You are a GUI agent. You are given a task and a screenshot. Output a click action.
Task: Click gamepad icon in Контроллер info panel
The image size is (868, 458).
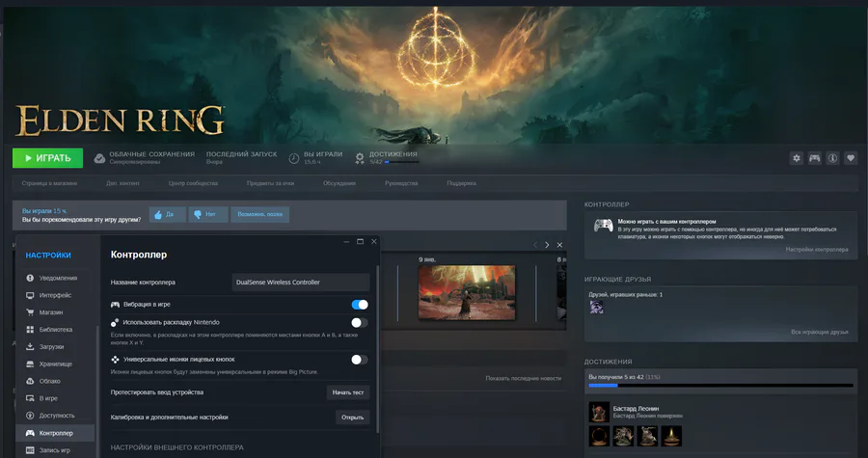pos(603,225)
